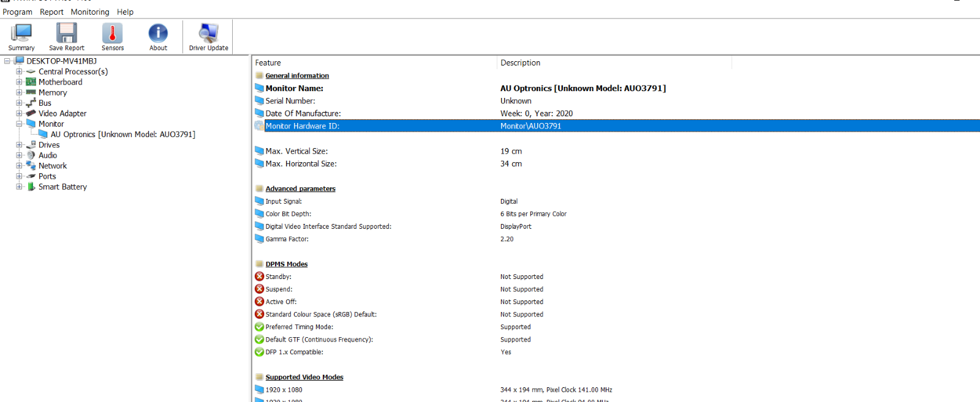Click the Motherboard icon in tree
Image resolution: width=980 pixels, height=402 pixels.
pos(31,82)
